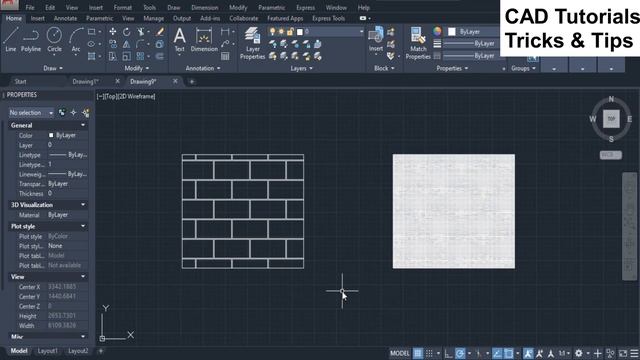640x360 pixels.
Task: Toggle object snap tracking in status bar
Action: (497, 353)
